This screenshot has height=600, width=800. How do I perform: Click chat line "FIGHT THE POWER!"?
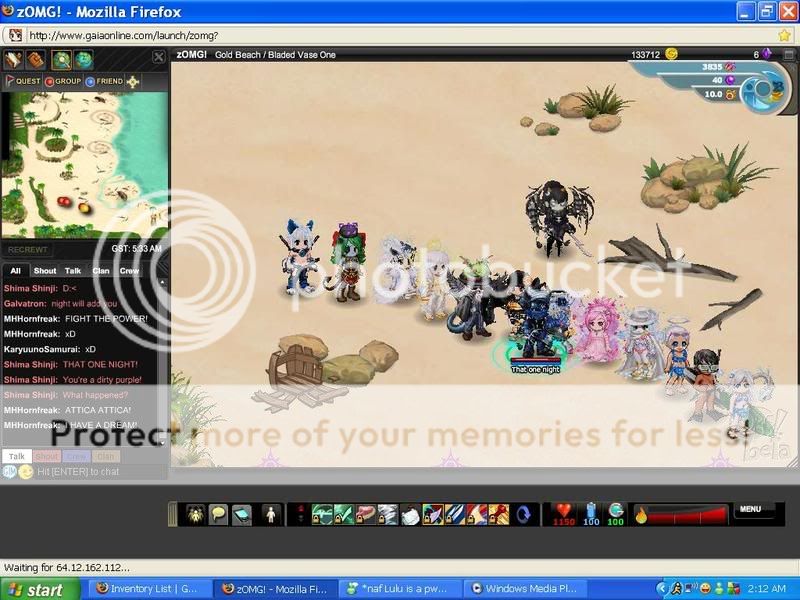[x=106, y=319]
